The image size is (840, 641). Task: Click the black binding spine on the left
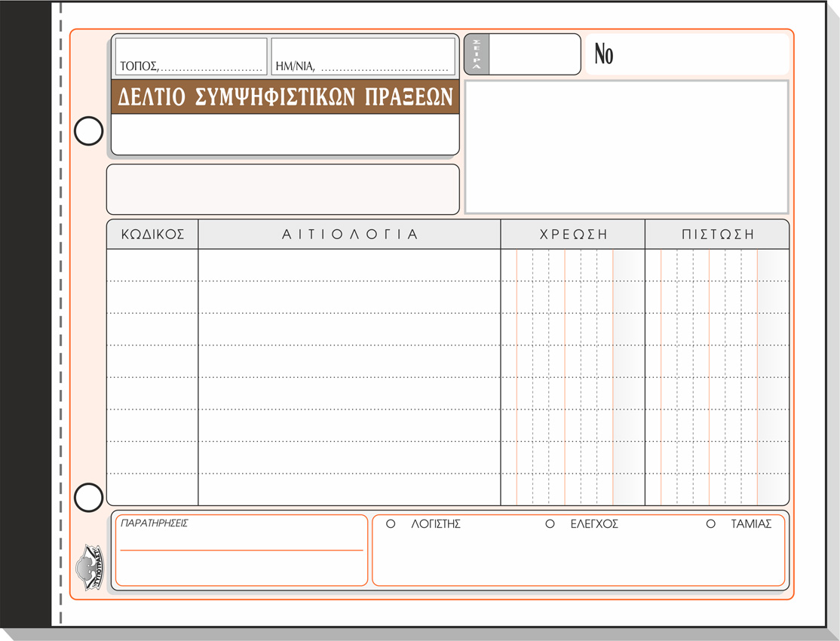[26, 317]
